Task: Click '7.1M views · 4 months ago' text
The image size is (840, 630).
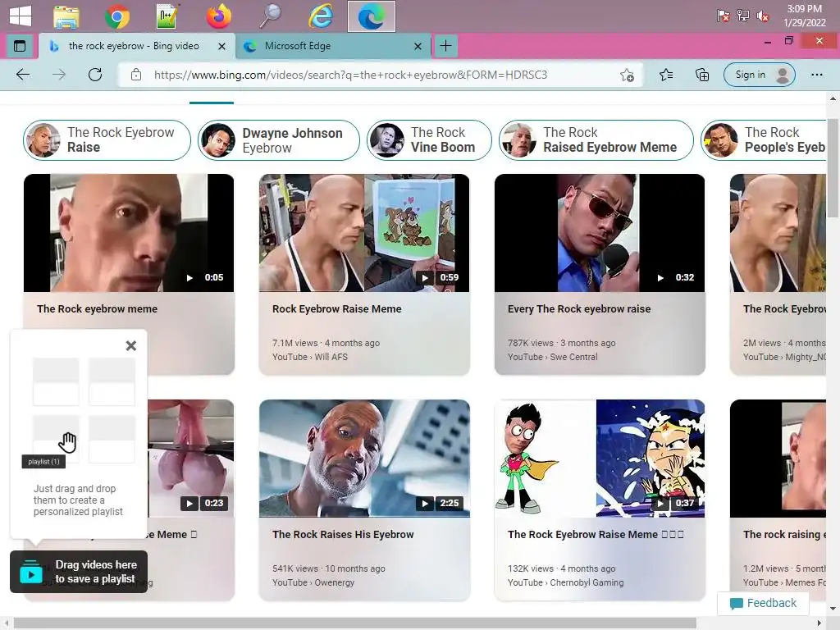Action: tap(326, 343)
